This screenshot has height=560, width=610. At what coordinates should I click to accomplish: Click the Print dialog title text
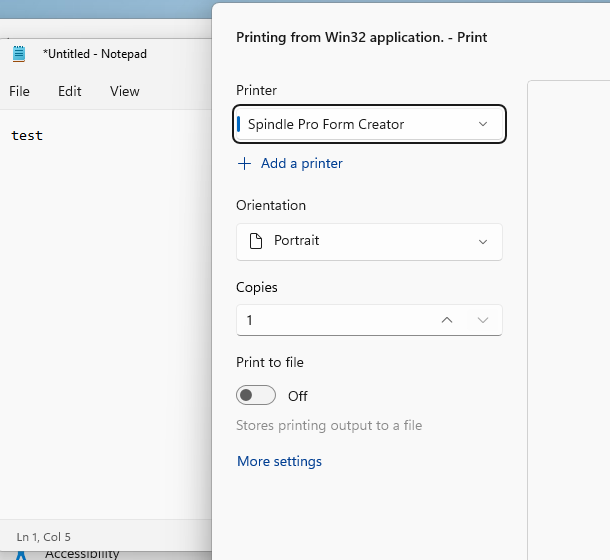coord(361,37)
